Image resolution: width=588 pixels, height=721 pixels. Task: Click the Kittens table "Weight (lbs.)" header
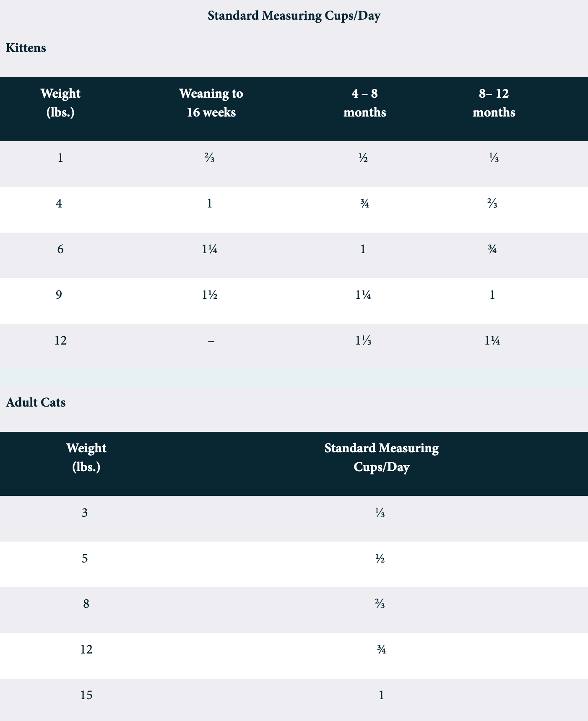pyautogui.click(x=60, y=103)
